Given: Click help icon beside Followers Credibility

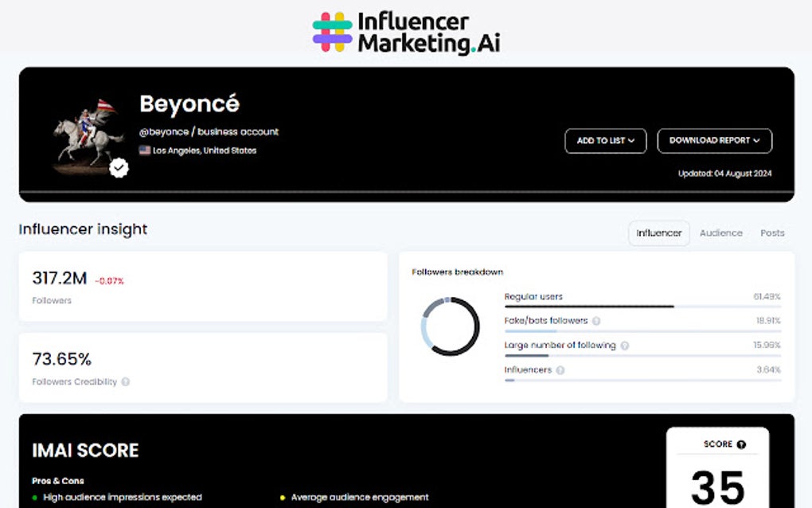Looking at the screenshot, I should pyautogui.click(x=126, y=382).
